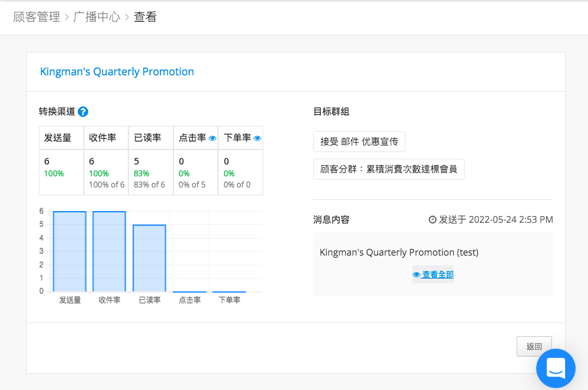Screen dimensions: 588x390
Task: Go to 广播中心 in breadcrumb
Action: click(97, 17)
